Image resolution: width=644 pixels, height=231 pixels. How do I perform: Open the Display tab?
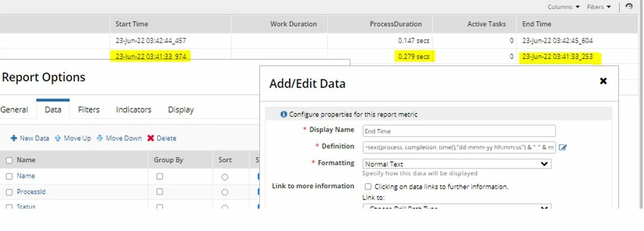(181, 110)
